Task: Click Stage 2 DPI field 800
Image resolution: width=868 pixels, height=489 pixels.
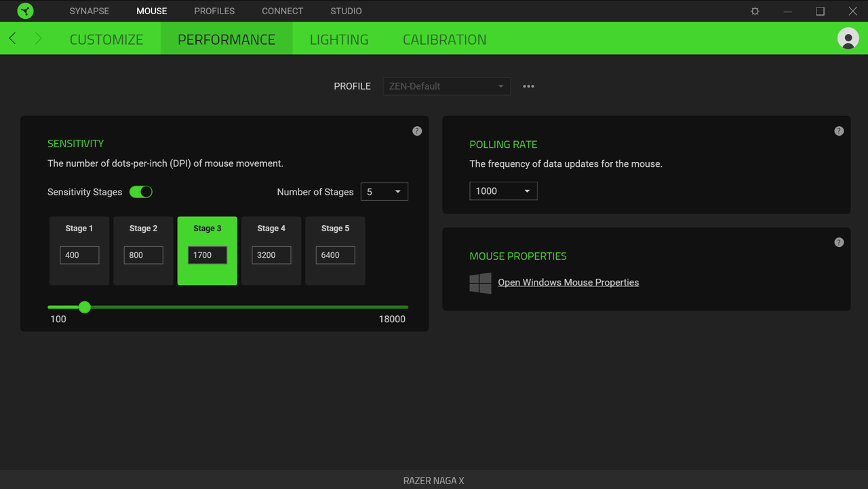Action: 143,255
